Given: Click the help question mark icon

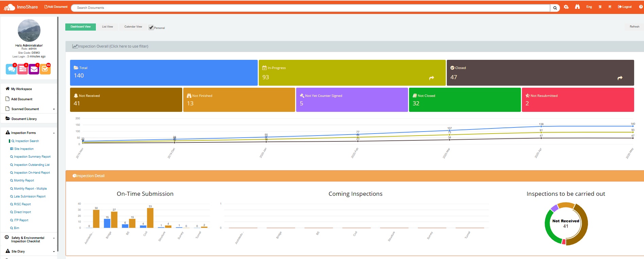Looking at the screenshot, I should [x=641, y=7].
